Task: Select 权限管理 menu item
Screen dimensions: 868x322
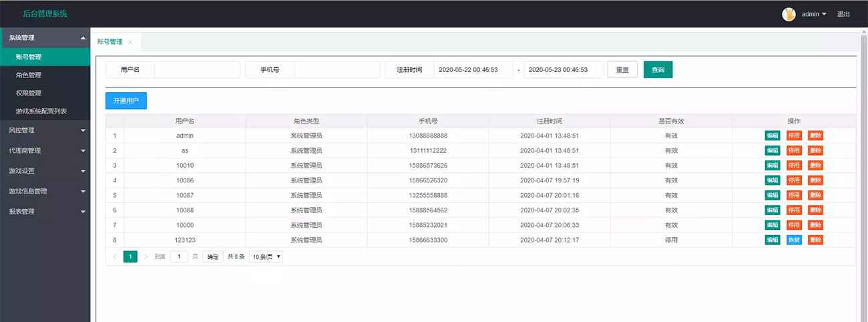Action: (x=29, y=94)
